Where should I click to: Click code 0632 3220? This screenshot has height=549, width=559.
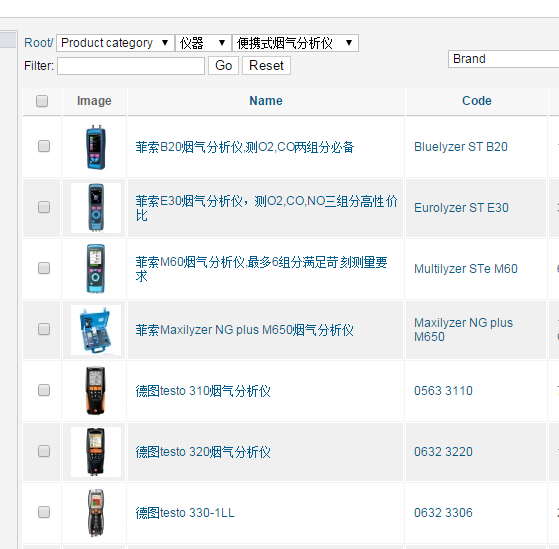pos(443,452)
